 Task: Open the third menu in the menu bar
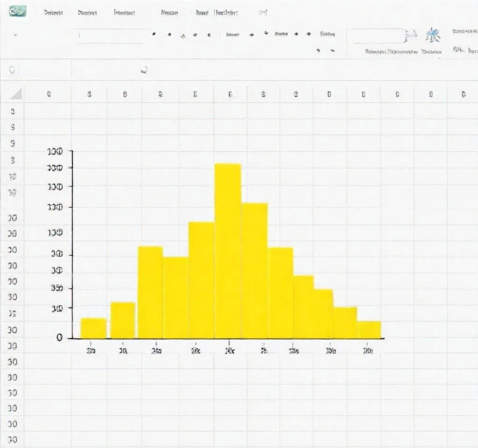(124, 13)
